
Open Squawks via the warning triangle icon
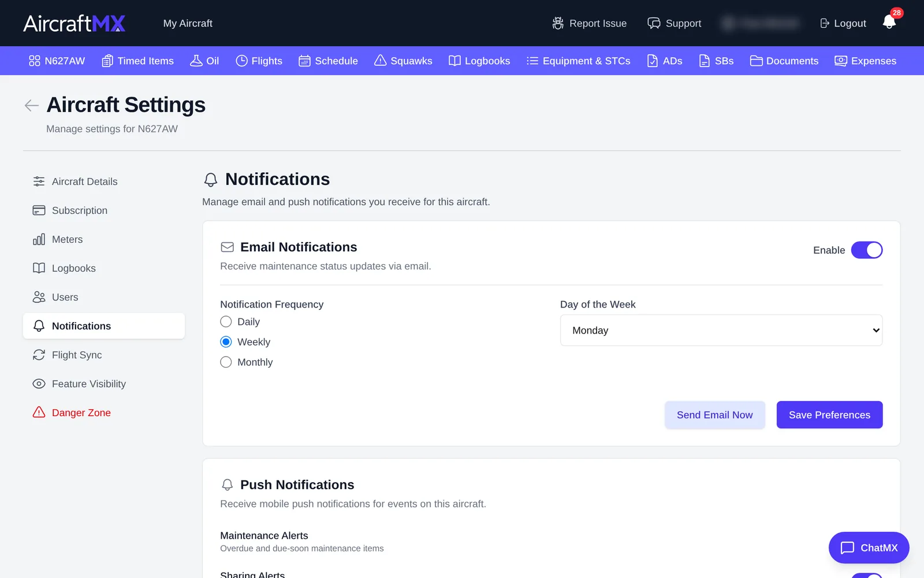(x=380, y=61)
